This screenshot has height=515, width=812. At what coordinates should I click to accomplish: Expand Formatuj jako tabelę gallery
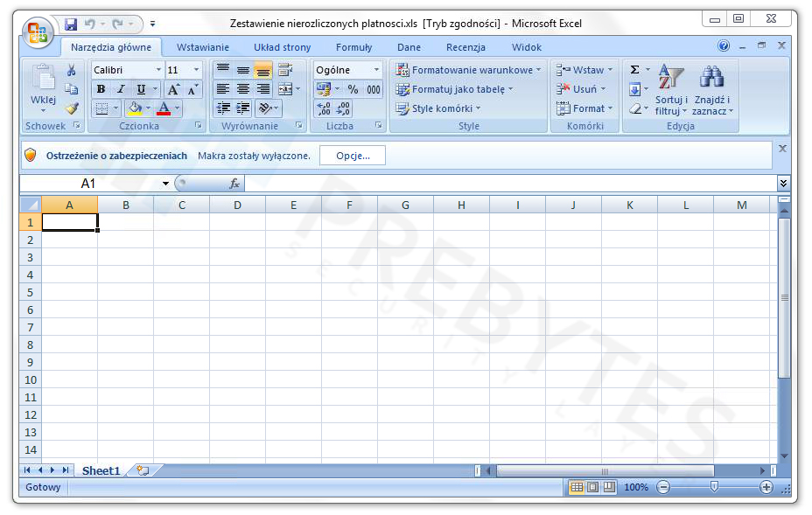tap(454, 89)
